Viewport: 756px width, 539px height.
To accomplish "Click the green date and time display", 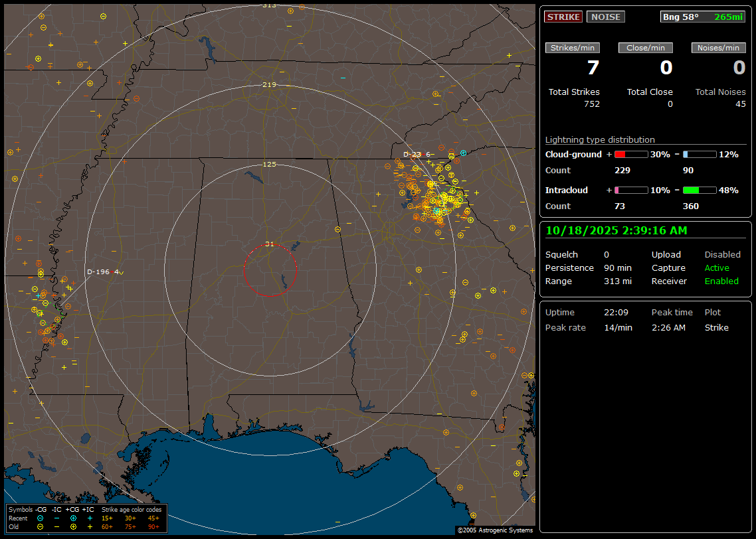I will coord(616,231).
